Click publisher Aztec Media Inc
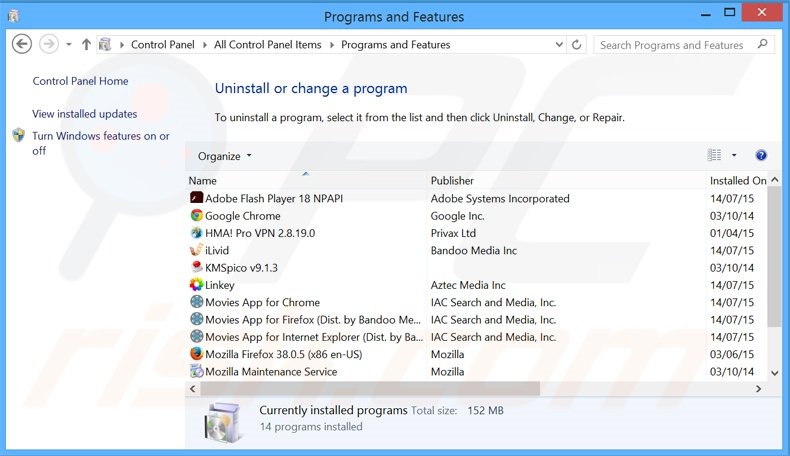790x456 pixels. (468, 285)
